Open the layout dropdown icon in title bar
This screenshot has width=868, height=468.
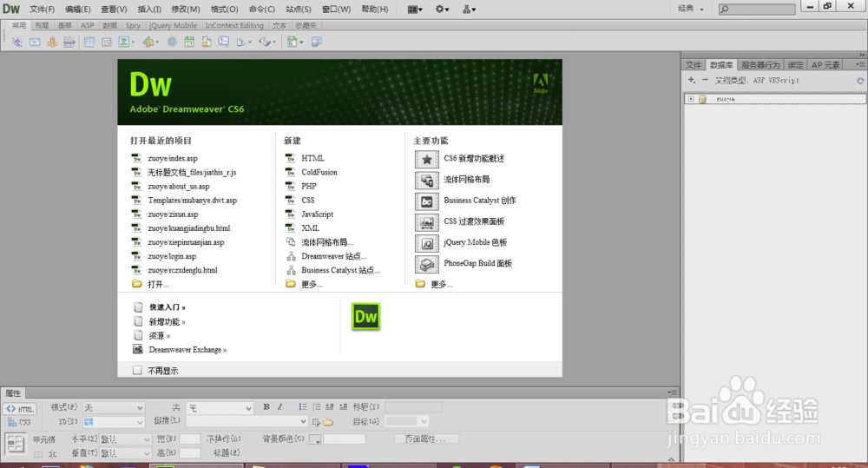click(x=415, y=9)
